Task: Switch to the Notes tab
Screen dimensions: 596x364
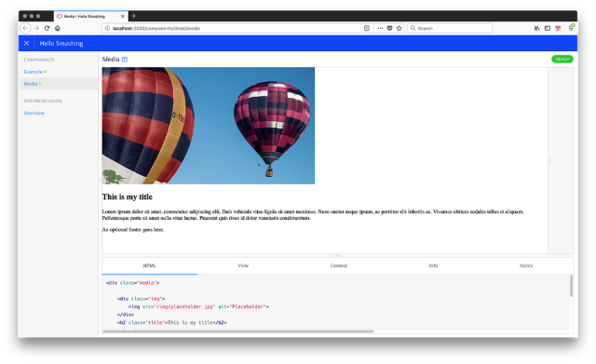Action: [526, 265]
